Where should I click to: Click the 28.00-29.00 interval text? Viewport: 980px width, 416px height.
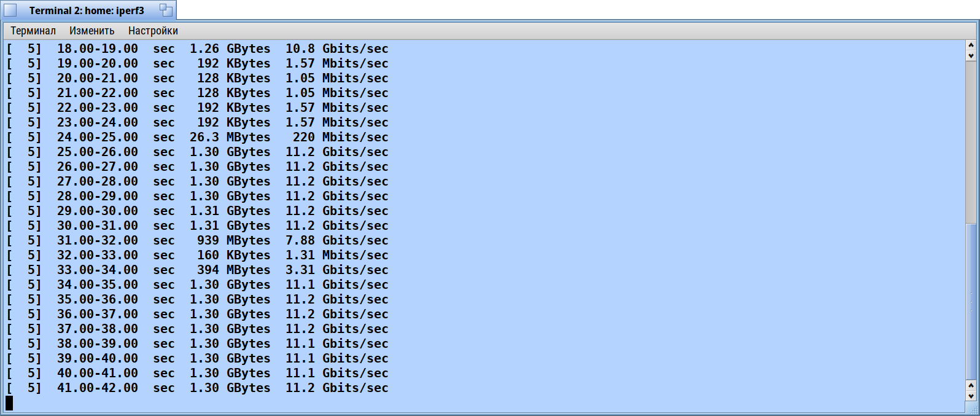click(x=98, y=196)
